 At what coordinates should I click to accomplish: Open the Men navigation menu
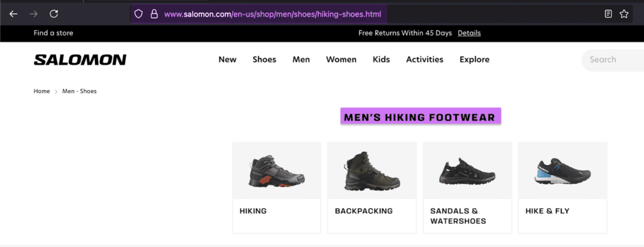coord(301,59)
